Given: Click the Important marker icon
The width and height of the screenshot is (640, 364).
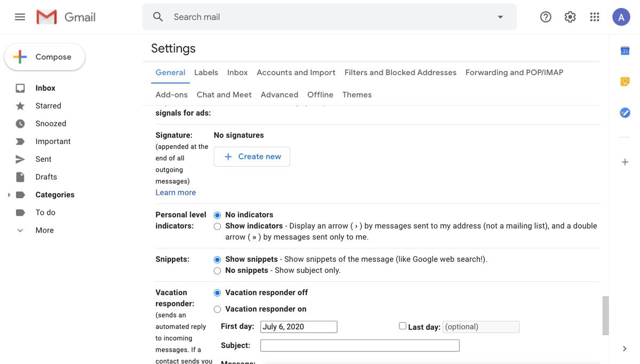Looking at the screenshot, I should click(20, 141).
